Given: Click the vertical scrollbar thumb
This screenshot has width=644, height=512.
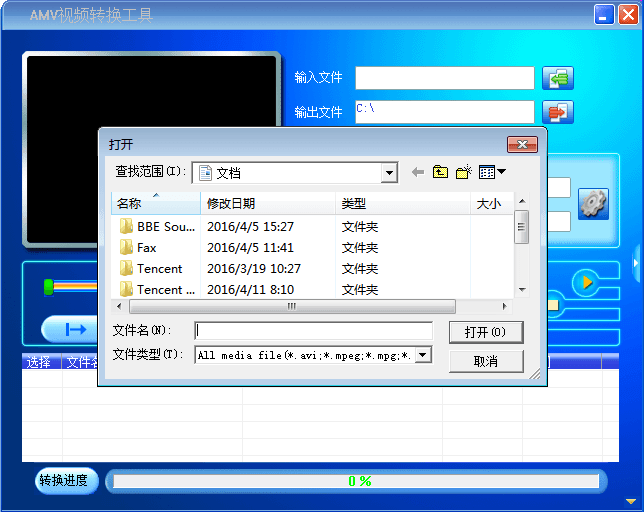Looking at the screenshot, I should (522, 227).
